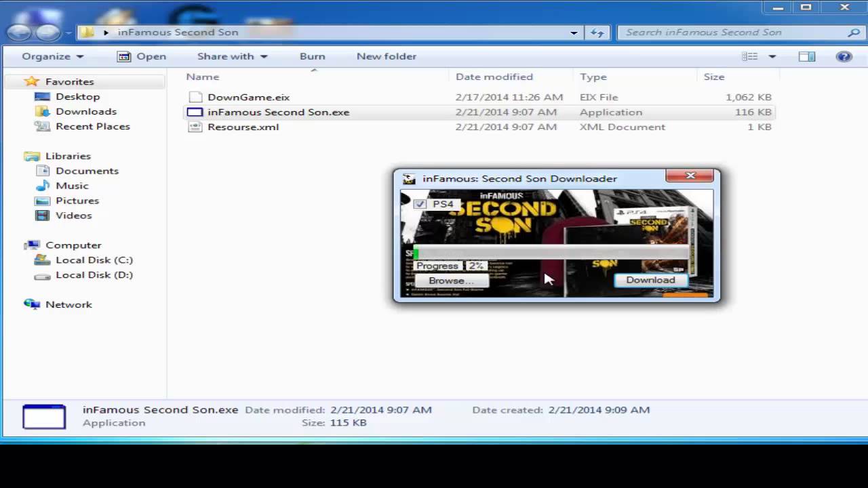The width and height of the screenshot is (868, 488).
Task: Toggle the preview pane icon
Action: 806,56
